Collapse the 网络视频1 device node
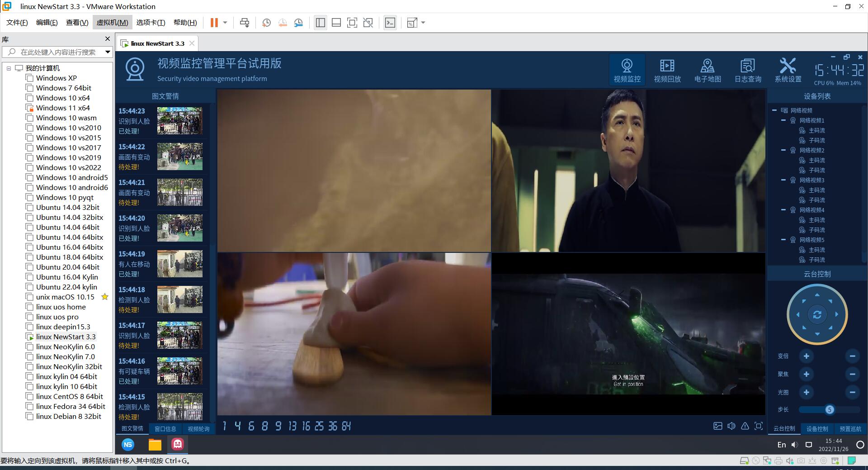The image size is (868, 470). tap(783, 120)
